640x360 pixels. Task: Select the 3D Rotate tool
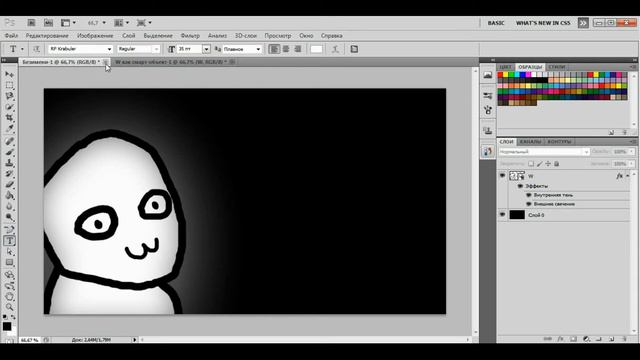tap(9, 275)
